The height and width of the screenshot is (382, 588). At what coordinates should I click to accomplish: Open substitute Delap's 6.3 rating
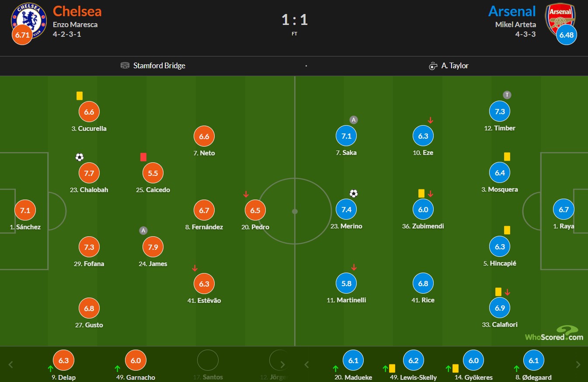64,361
